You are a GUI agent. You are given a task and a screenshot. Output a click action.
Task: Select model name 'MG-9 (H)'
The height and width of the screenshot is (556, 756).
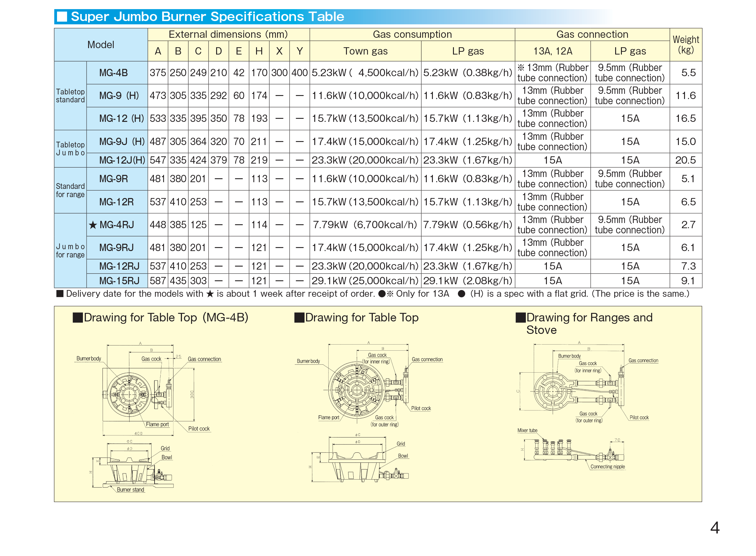pyautogui.click(x=119, y=96)
